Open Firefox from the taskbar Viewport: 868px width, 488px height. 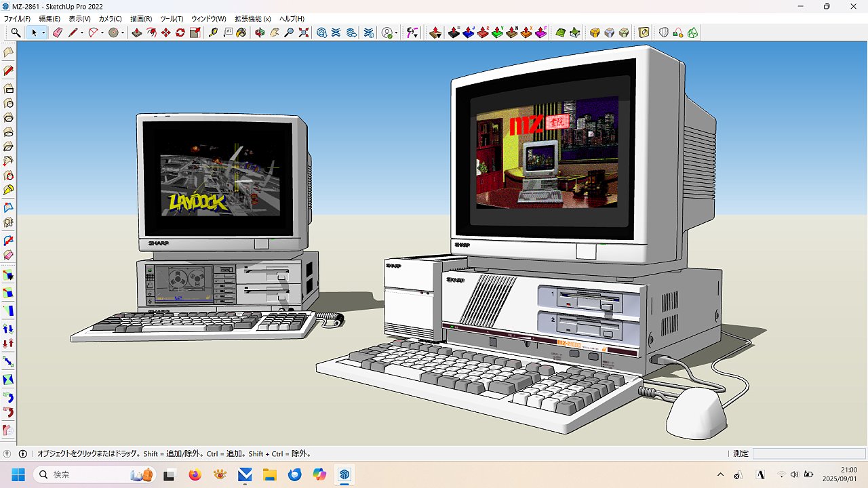[x=195, y=474]
